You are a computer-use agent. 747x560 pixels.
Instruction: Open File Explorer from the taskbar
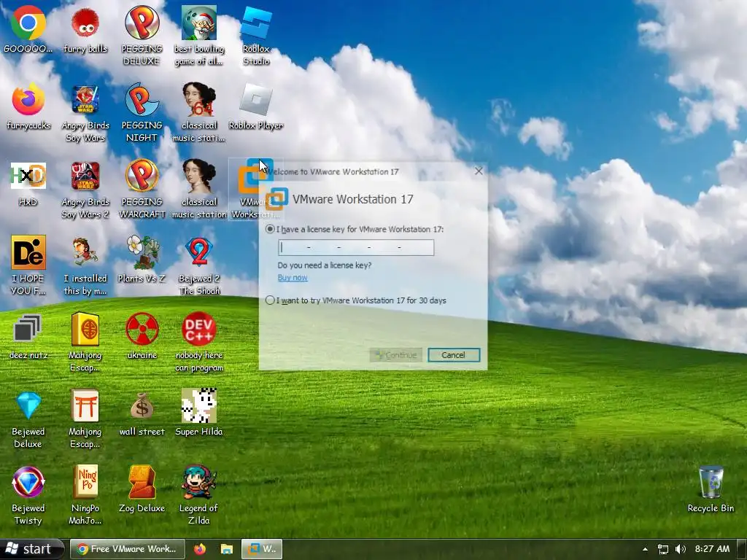[x=227, y=549]
